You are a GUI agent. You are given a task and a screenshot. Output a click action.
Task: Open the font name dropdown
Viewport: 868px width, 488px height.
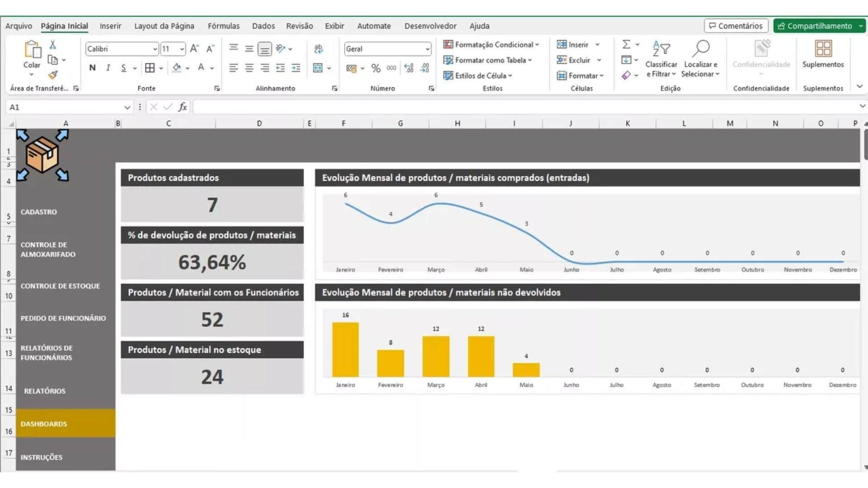pyautogui.click(x=156, y=49)
